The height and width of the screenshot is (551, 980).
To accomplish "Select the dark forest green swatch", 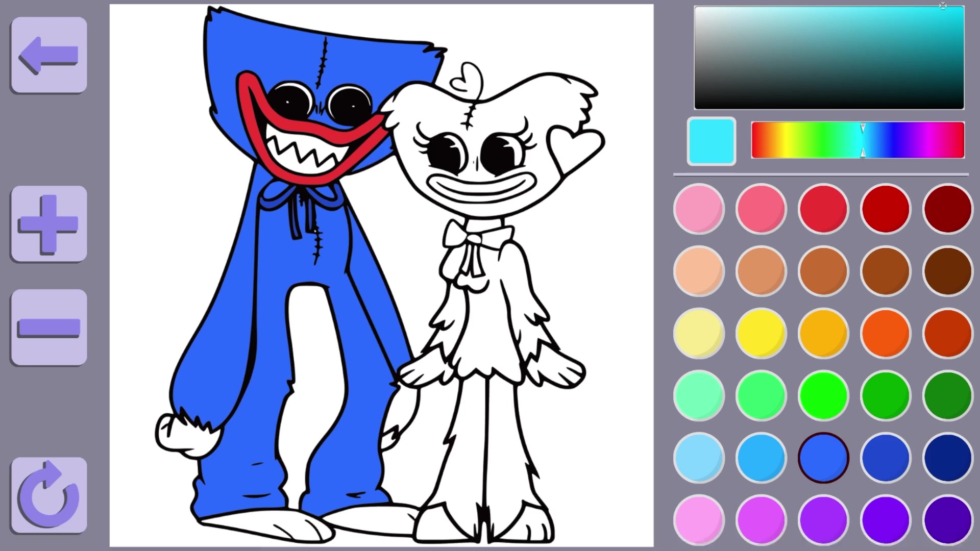I will 948,396.
